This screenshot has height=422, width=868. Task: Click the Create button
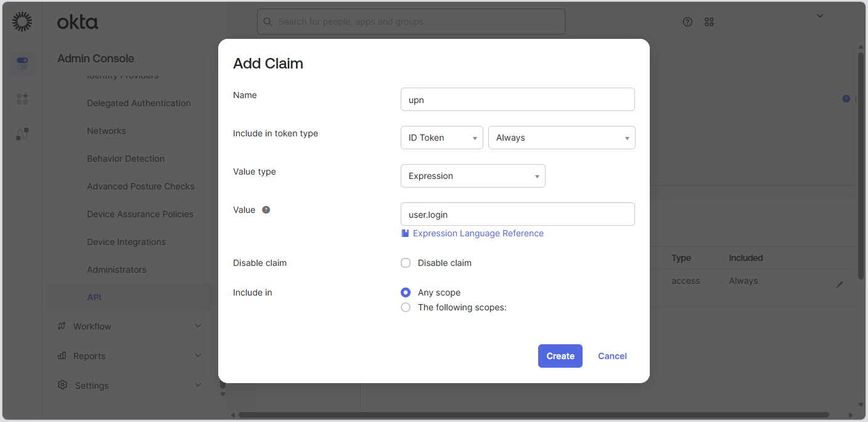pyautogui.click(x=560, y=356)
